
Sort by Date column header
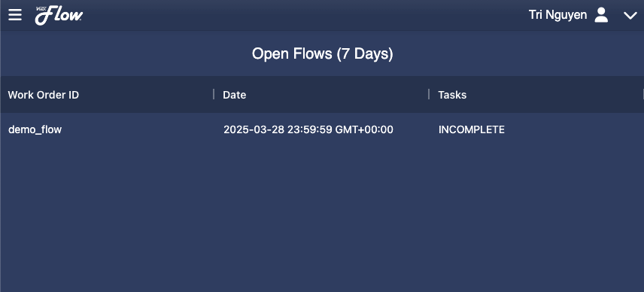coord(235,95)
